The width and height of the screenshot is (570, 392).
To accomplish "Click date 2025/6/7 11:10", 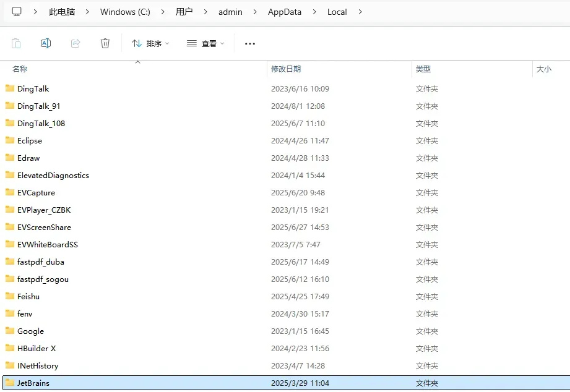I will point(298,124).
